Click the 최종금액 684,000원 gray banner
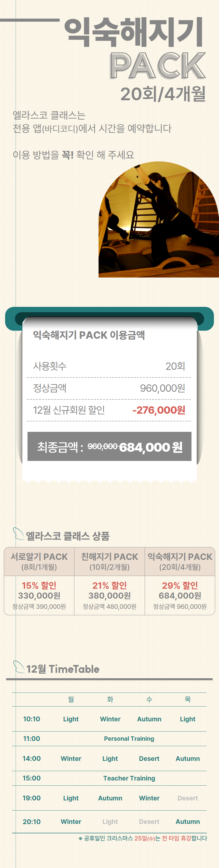The image size is (219, 868). click(109, 446)
